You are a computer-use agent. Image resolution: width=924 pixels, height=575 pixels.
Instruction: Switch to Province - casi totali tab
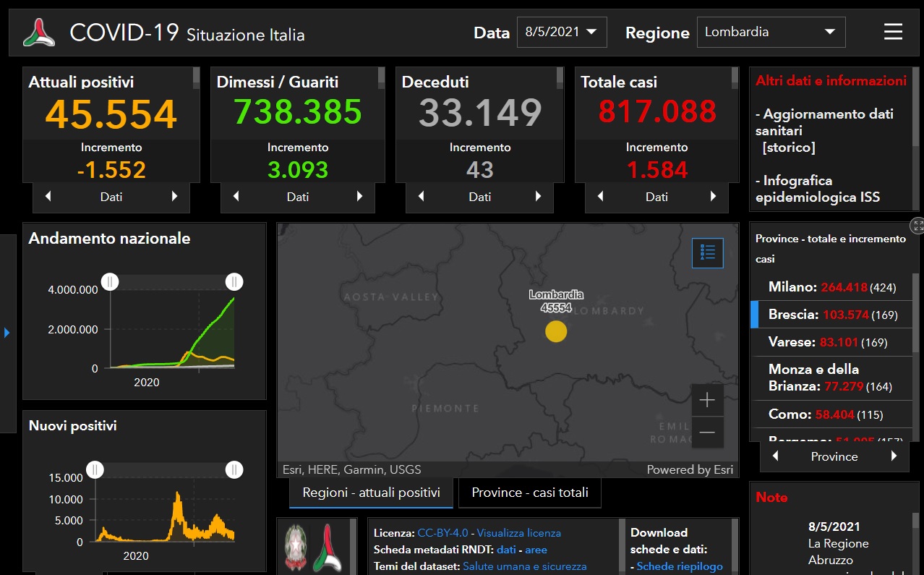530,493
